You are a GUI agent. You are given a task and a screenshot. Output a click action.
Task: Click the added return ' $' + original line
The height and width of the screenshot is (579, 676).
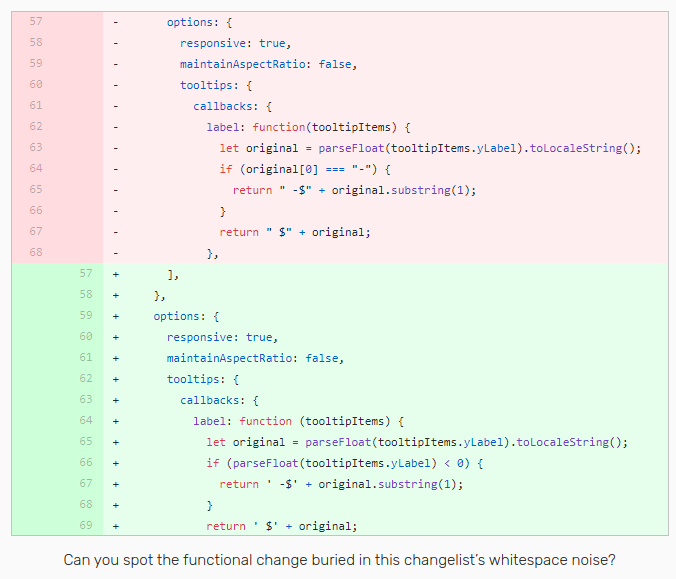click(282, 525)
